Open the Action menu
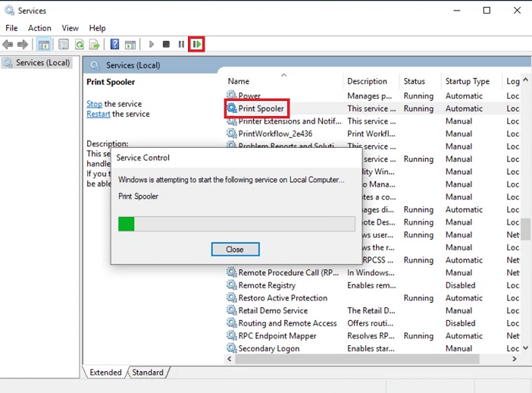 pyautogui.click(x=39, y=28)
